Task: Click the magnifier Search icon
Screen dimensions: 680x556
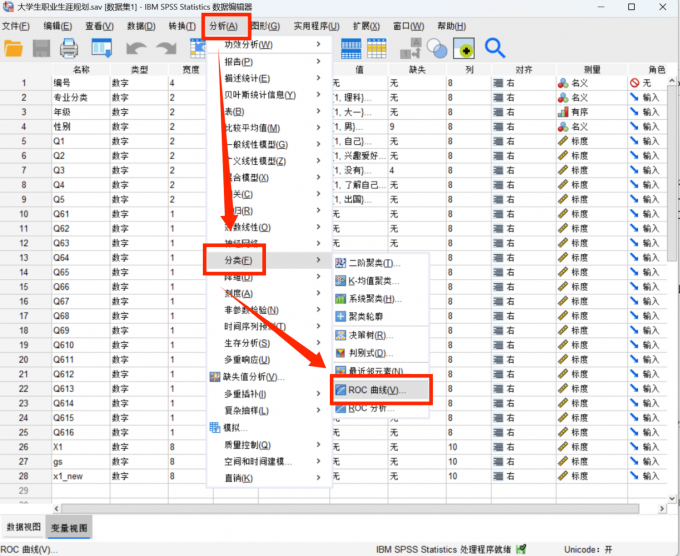Action: click(x=494, y=48)
